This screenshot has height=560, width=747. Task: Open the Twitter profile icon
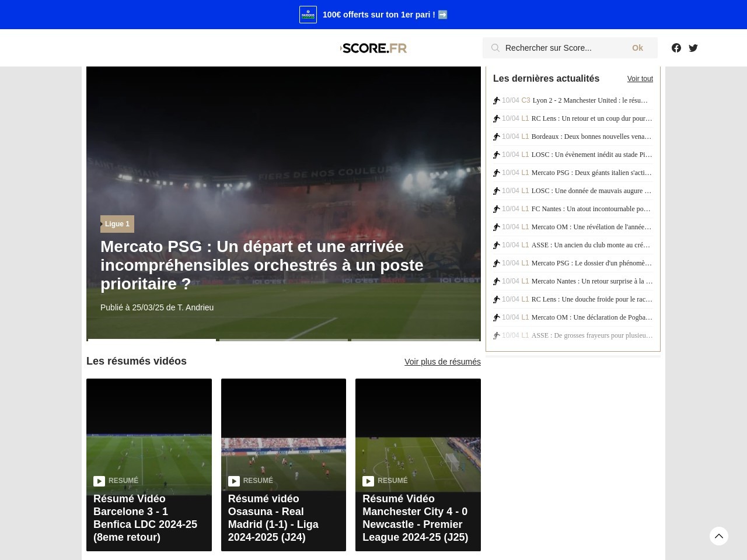(693, 48)
